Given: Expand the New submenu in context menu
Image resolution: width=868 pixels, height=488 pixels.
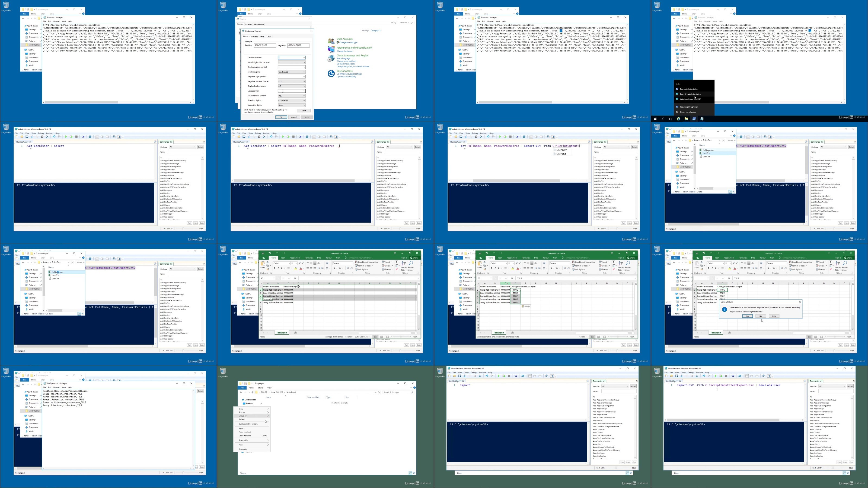Looking at the screenshot, I should 252,445.
